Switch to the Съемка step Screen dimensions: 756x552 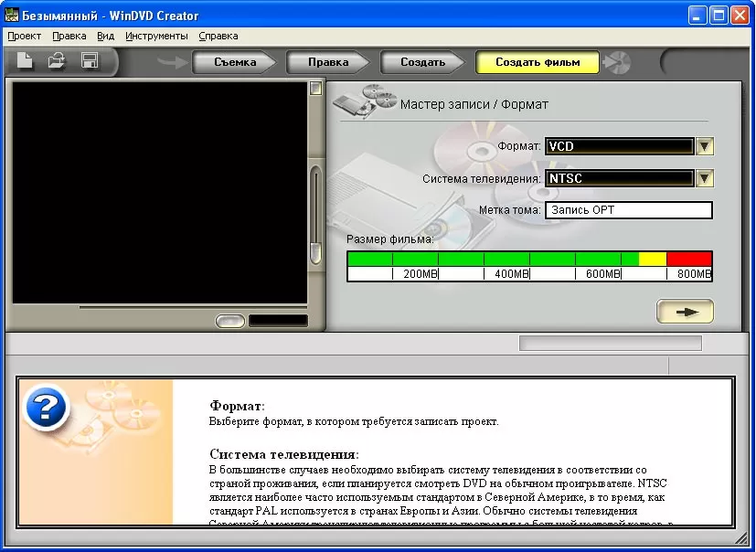pyautogui.click(x=235, y=62)
